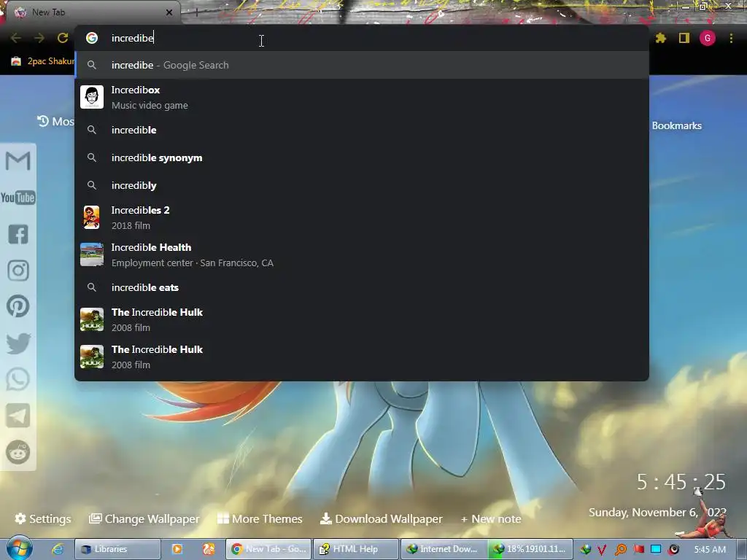Click the Google icon in address bar
This screenshot has height=560, width=747.
click(92, 38)
